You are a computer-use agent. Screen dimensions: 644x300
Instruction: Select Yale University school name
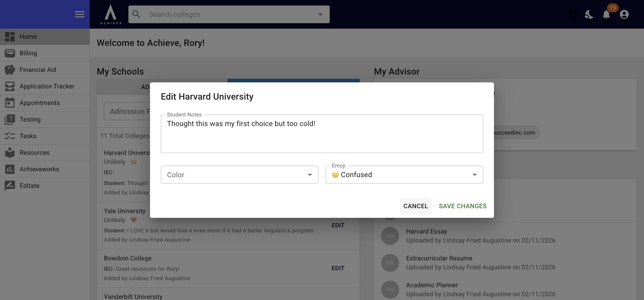click(125, 211)
